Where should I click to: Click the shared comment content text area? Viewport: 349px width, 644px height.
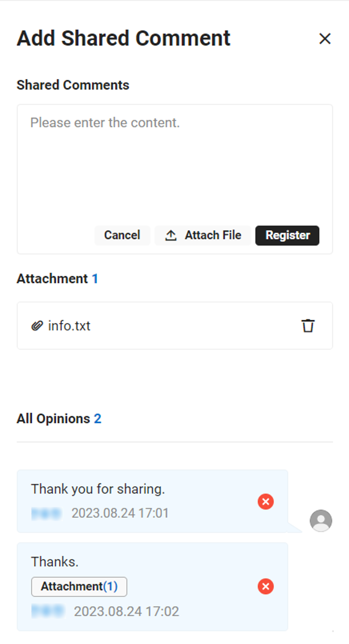tap(174, 162)
